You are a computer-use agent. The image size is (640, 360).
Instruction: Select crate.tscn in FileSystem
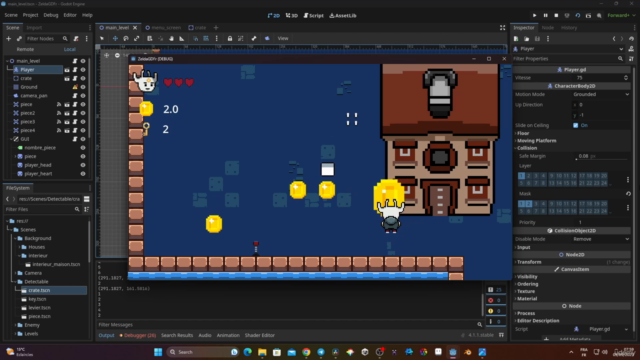click(40, 290)
